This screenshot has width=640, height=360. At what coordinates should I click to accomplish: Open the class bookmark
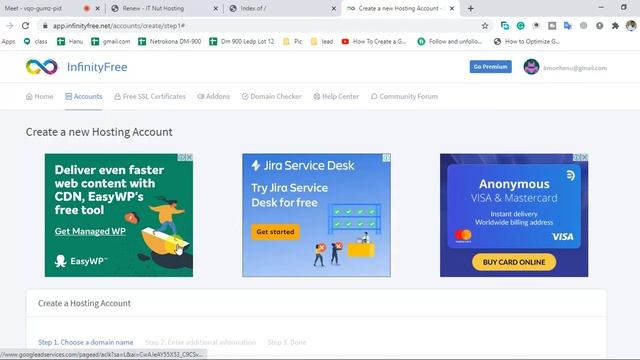pos(35,41)
